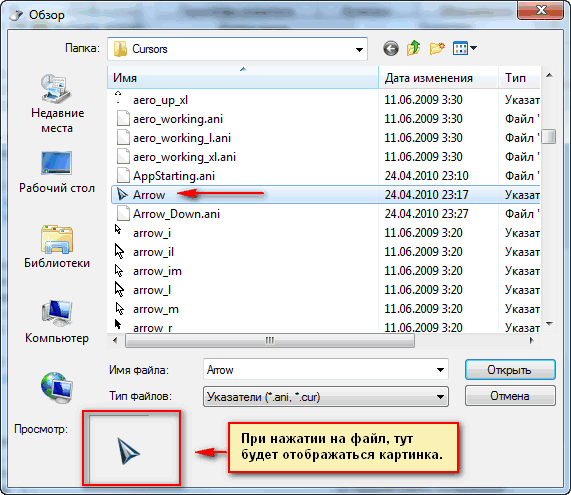Click horizontal scrollbar left arrow
571x495 pixels.
point(115,341)
